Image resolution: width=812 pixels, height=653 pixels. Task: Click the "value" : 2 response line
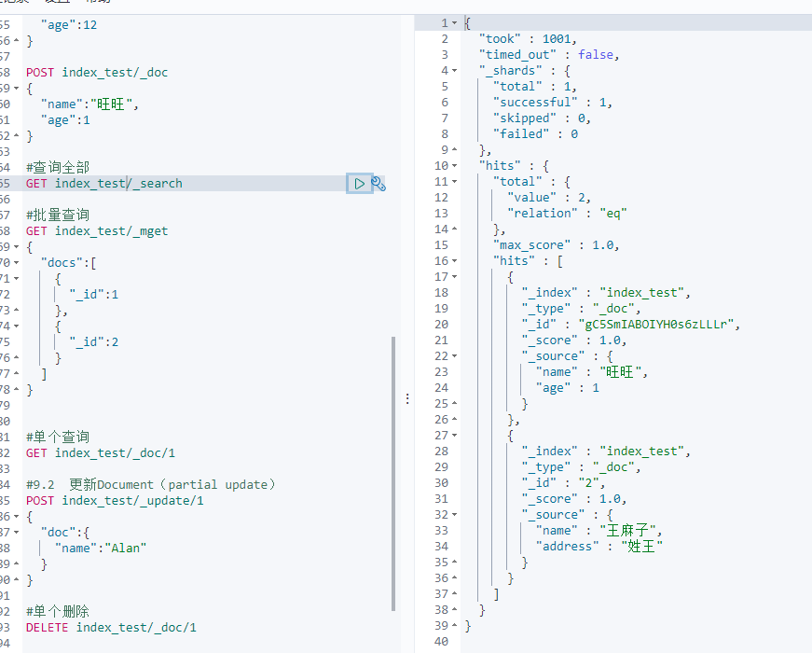click(x=549, y=198)
